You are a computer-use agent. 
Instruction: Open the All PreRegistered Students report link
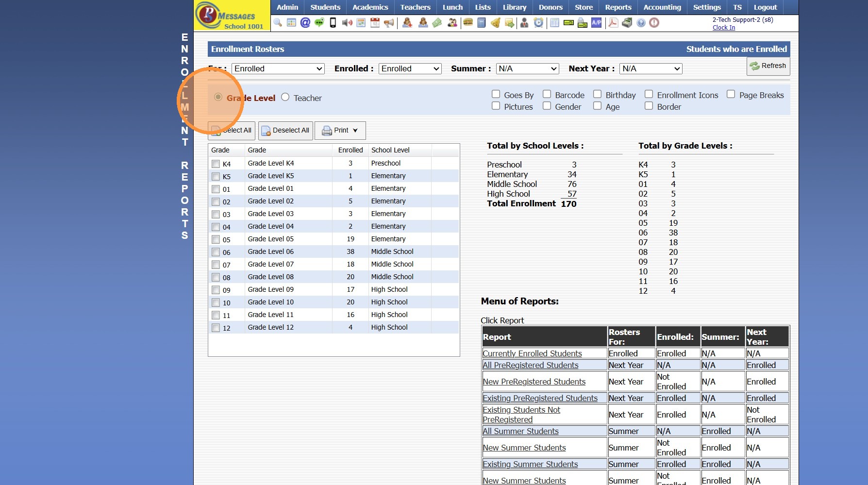coord(530,365)
